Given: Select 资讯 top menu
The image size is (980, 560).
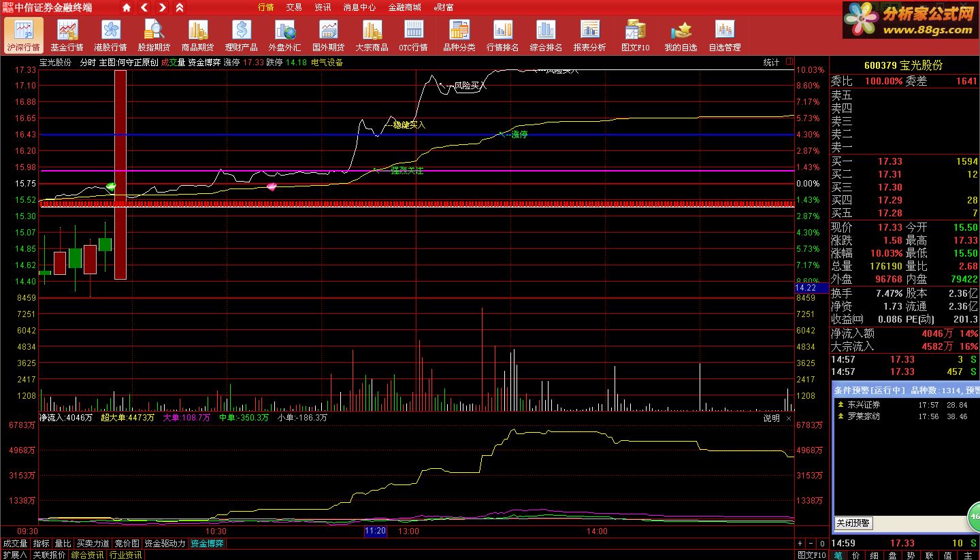Looking at the screenshot, I should (x=323, y=7).
